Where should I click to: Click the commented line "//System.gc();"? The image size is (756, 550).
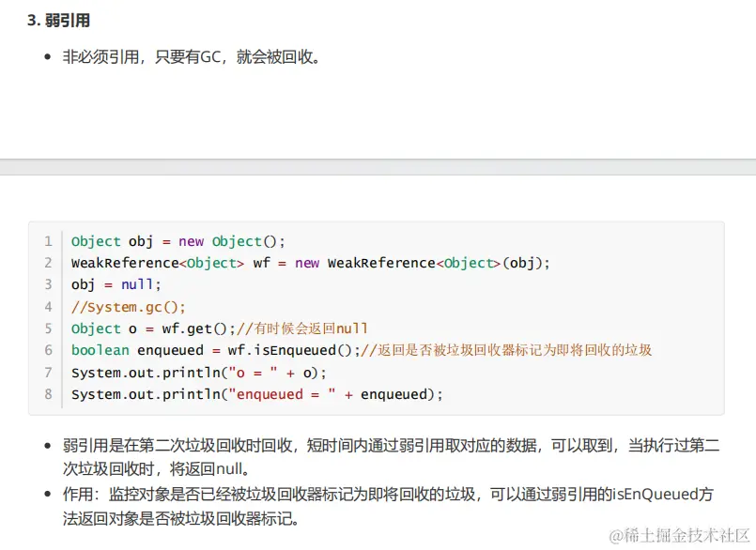pos(129,307)
